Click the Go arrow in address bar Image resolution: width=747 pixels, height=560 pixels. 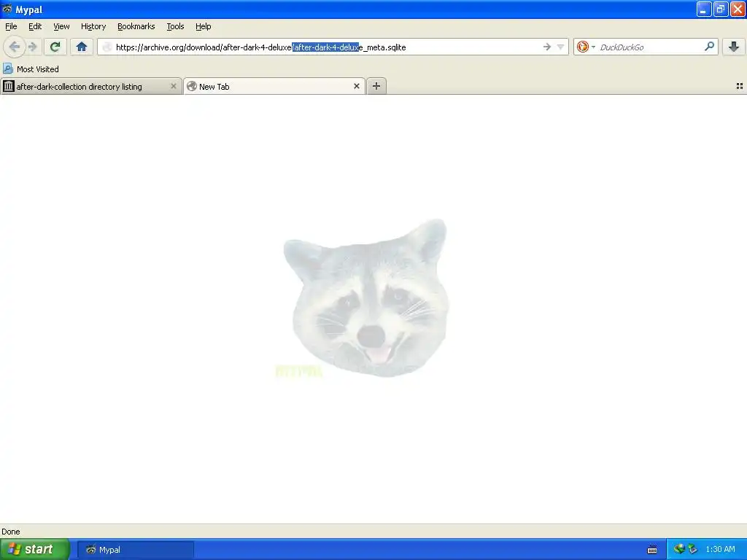547,47
